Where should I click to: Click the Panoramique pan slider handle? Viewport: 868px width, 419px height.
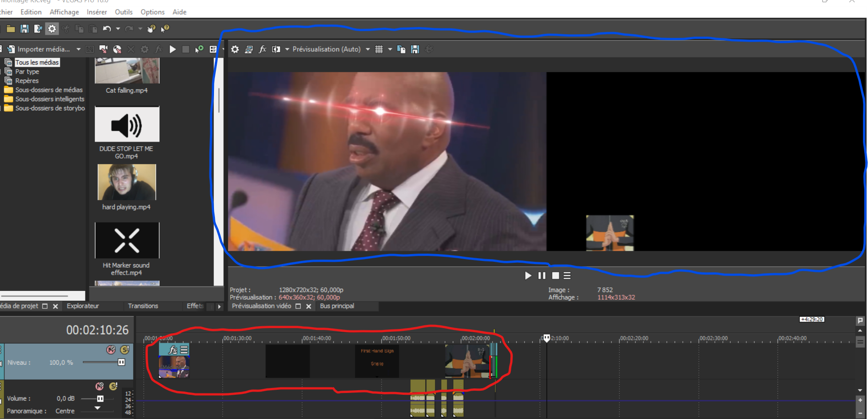point(97,408)
